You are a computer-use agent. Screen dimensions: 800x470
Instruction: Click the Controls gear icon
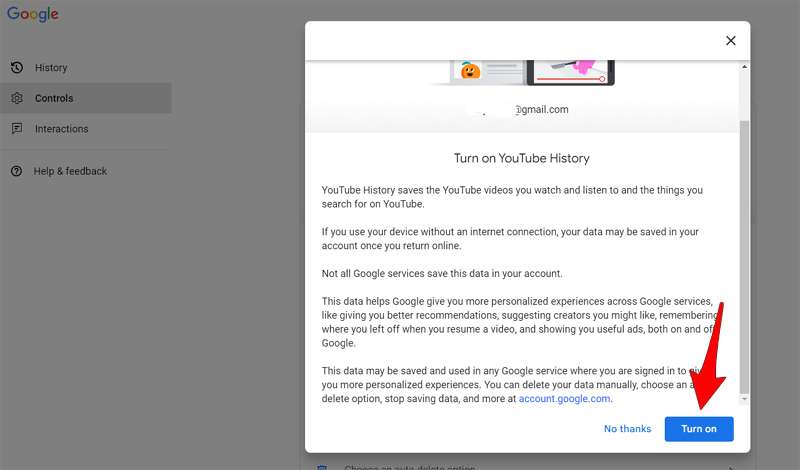17,98
